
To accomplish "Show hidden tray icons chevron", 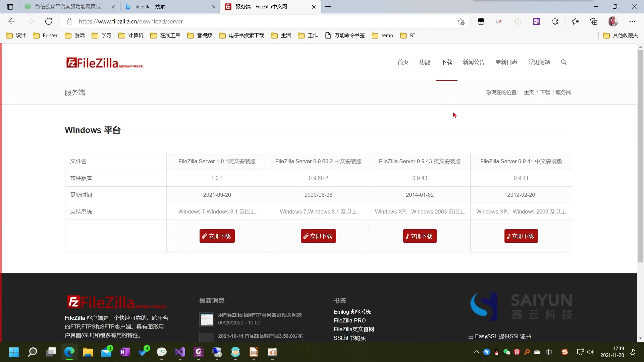I will (476, 352).
